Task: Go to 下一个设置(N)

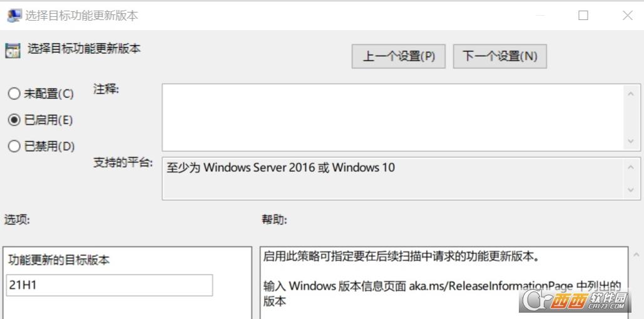Action: point(500,56)
